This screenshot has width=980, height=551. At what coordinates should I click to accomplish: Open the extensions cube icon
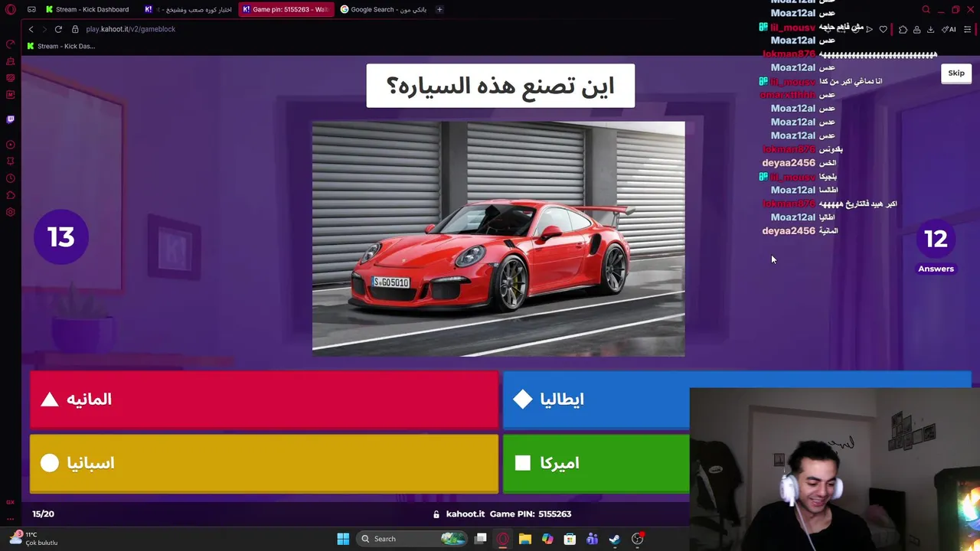[903, 29]
